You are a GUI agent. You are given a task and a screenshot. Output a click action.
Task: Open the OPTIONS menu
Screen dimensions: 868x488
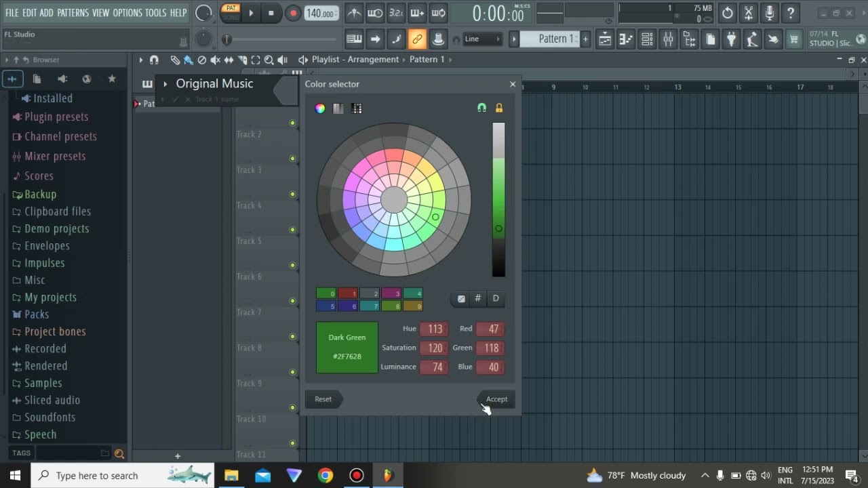click(127, 12)
